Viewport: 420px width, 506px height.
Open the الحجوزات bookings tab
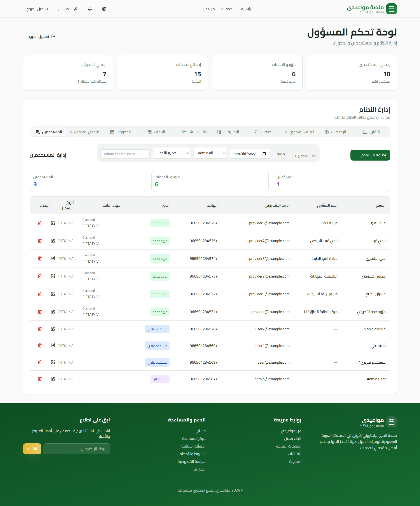[x=121, y=132]
